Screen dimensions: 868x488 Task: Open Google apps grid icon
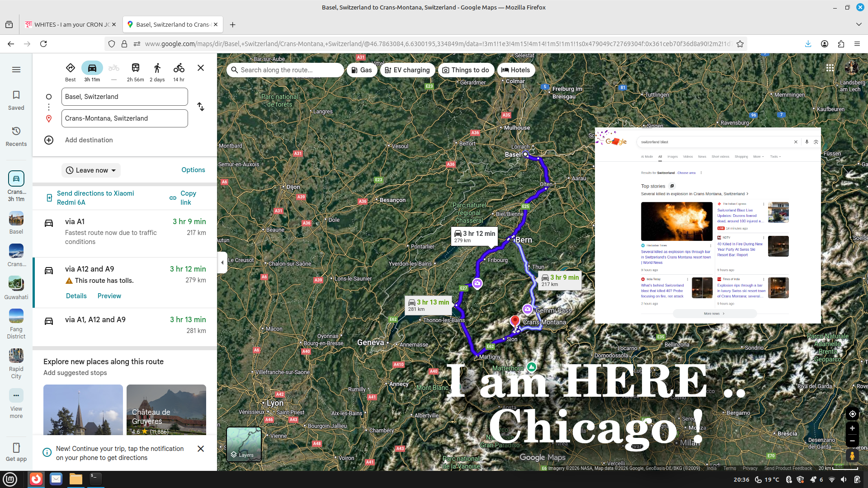pos(830,68)
